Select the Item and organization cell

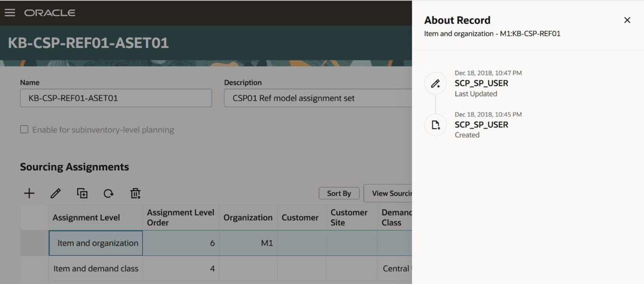coord(96,243)
